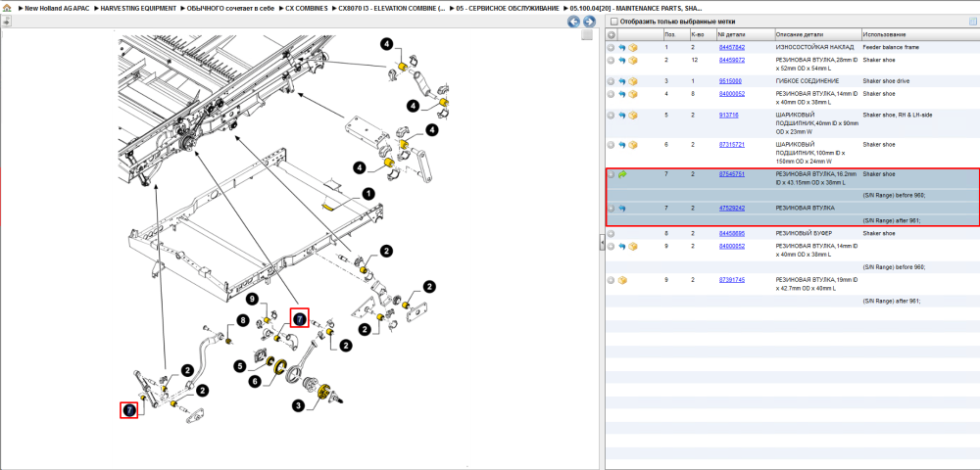Open part number link 9515000
The height and width of the screenshot is (470, 980).
tap(730, 81)
